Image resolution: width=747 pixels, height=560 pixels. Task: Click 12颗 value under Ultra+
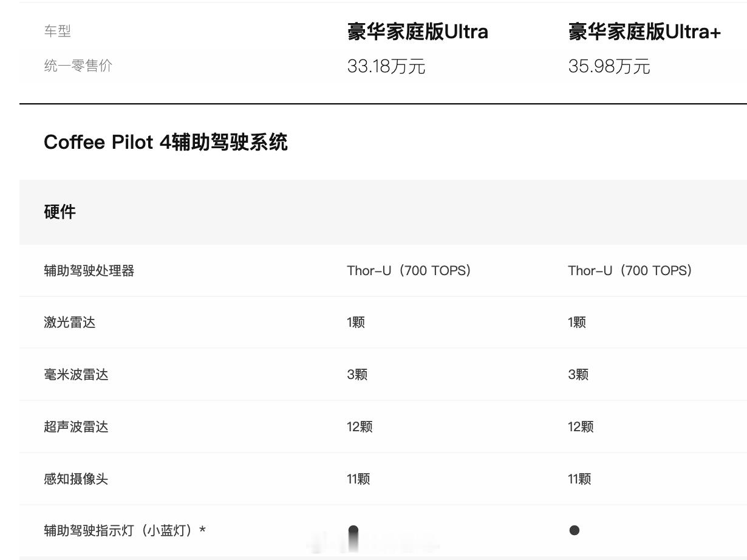[581, 427]
